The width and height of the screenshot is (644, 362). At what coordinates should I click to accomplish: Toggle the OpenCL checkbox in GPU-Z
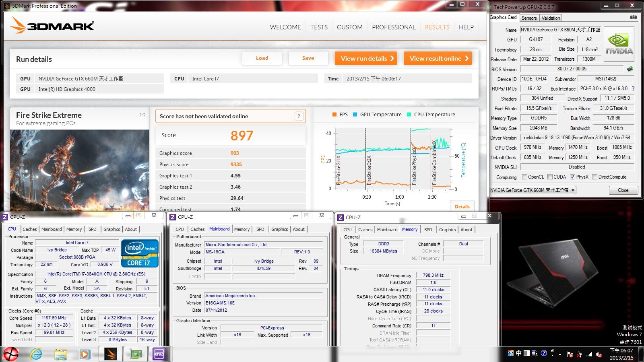tap(524, 177)
